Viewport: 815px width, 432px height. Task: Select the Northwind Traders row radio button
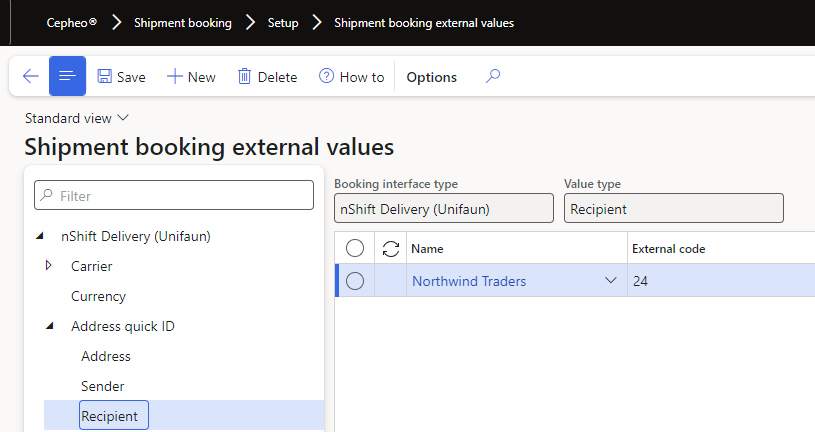click(354, 282)
